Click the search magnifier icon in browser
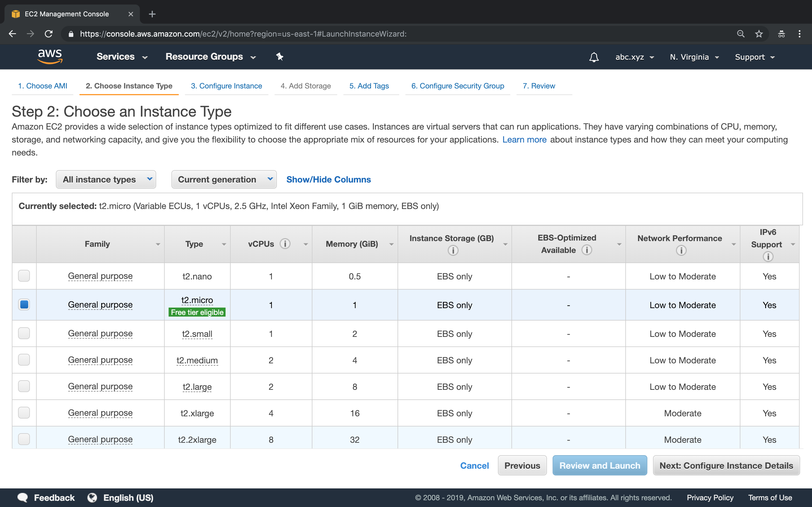 740,34
